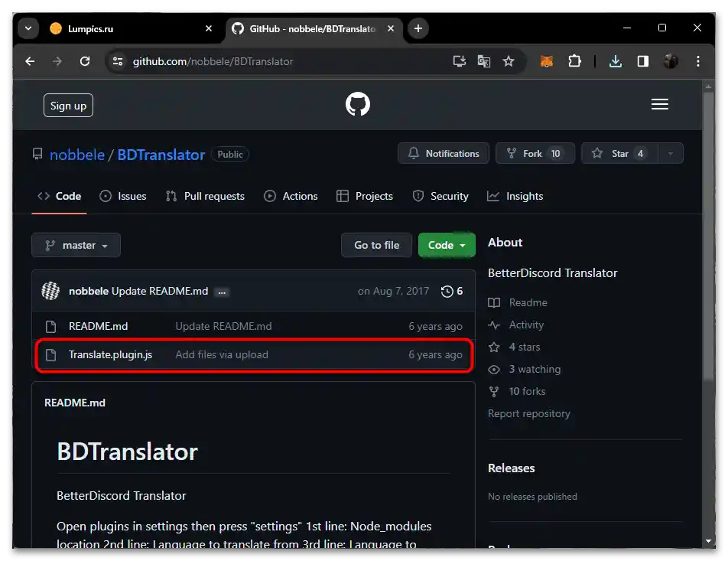Image resolution: width=728 pixels, height=561 pixels.
Task: Open the Chrome three-dot menu
Action: tap(698, 61)
